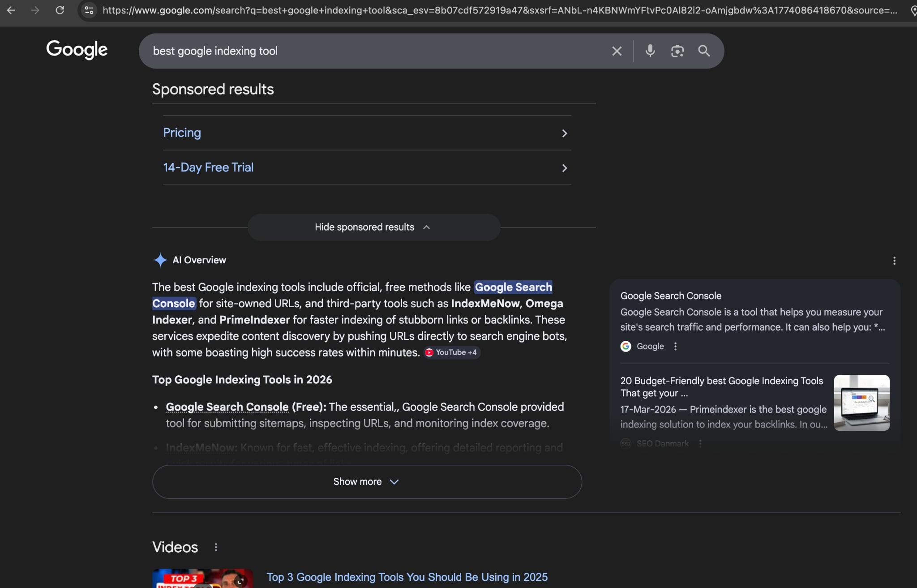Open AI Overview three-dot options menu
The height and width of the screenshot is (588, 917).
click(894, 261)
